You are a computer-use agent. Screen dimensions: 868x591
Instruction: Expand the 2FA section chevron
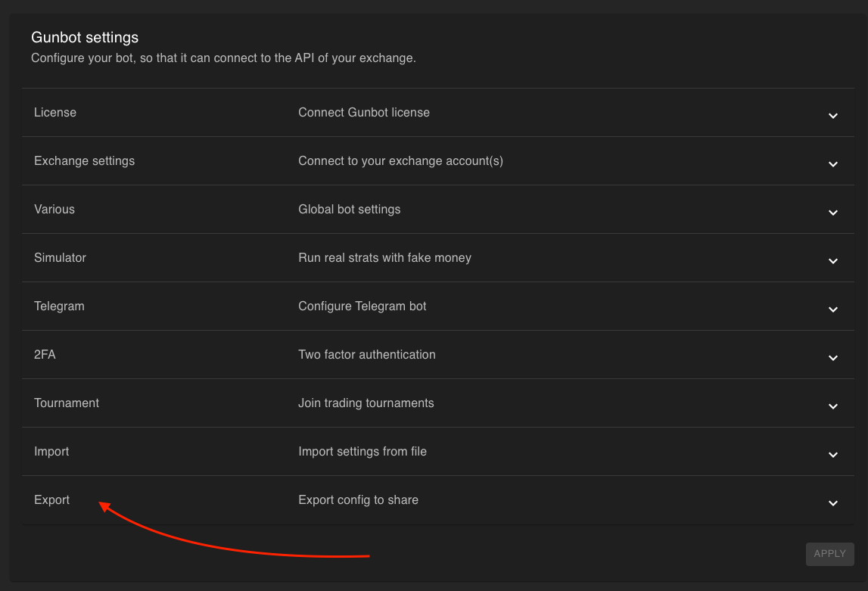(x=832, y=358)
